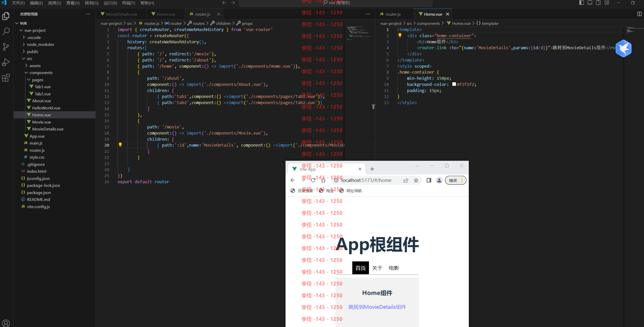Click the share icon in address bar

(406, 180)
